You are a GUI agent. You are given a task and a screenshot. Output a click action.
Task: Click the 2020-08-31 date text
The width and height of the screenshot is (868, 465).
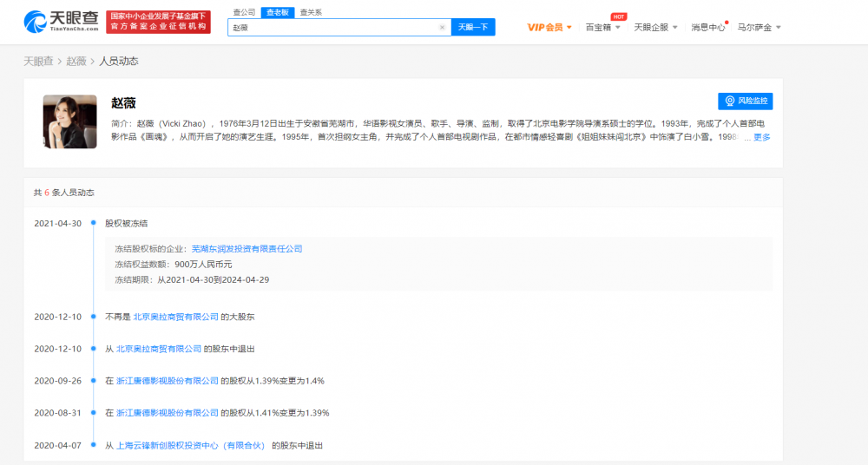point(57,413)
